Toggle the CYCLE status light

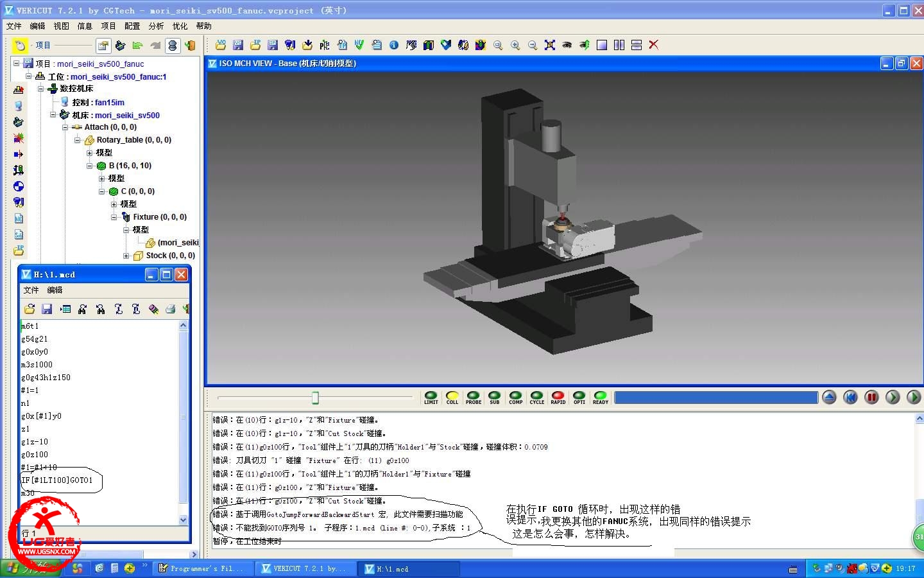(x=537, y=398)
